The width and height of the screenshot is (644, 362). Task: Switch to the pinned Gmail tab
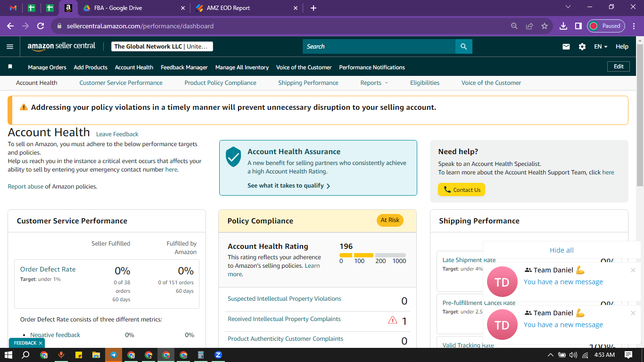(13, 8)
